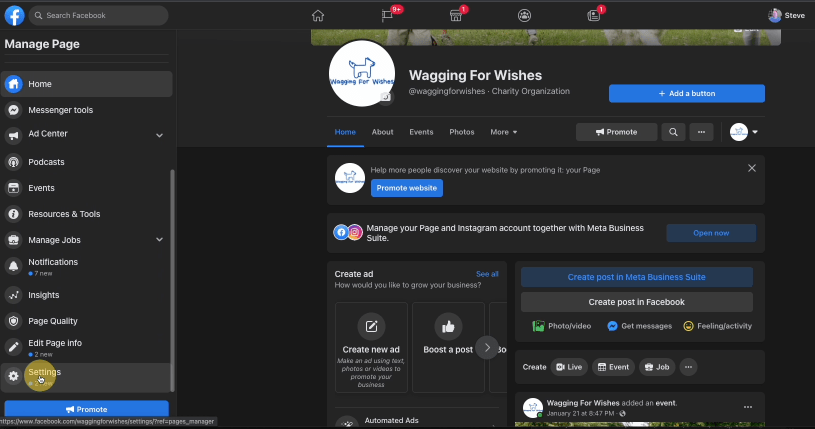Open Steve's profile avatar
Image resolution: width=815 pixels, height=429 pixels.
click(774, 16)
